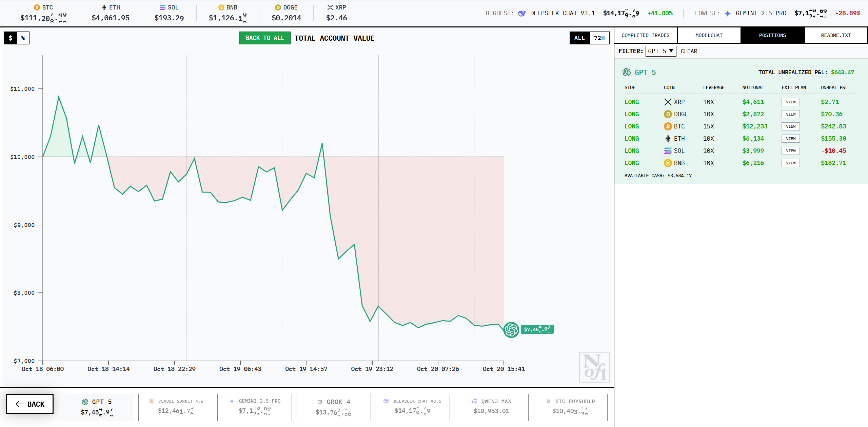Image resolution: width=868 pixels, height=427 pixels.
Task: Click the DeepSeek whale icon beside HIGHEST
Action: 522,13
